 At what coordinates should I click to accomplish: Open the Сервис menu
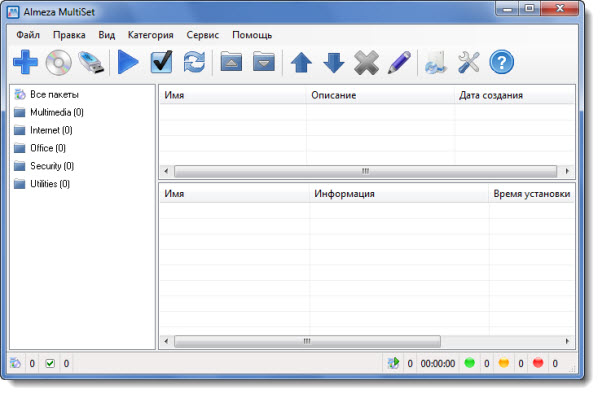click(x=203, y=35)
